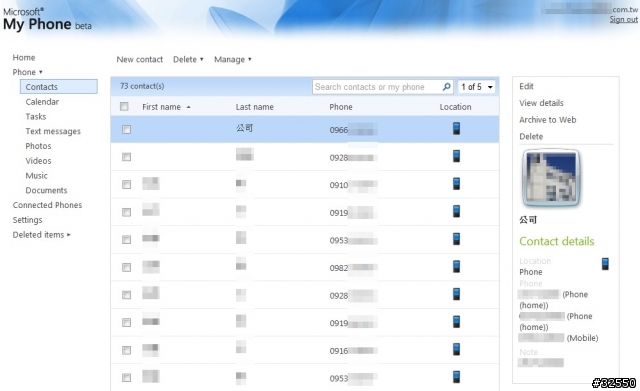Open the Manage dropdown menu

coord(233,60)
